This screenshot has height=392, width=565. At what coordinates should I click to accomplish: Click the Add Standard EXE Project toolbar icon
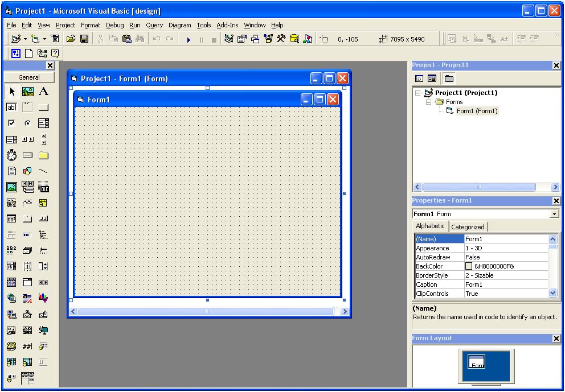(16, 39)
